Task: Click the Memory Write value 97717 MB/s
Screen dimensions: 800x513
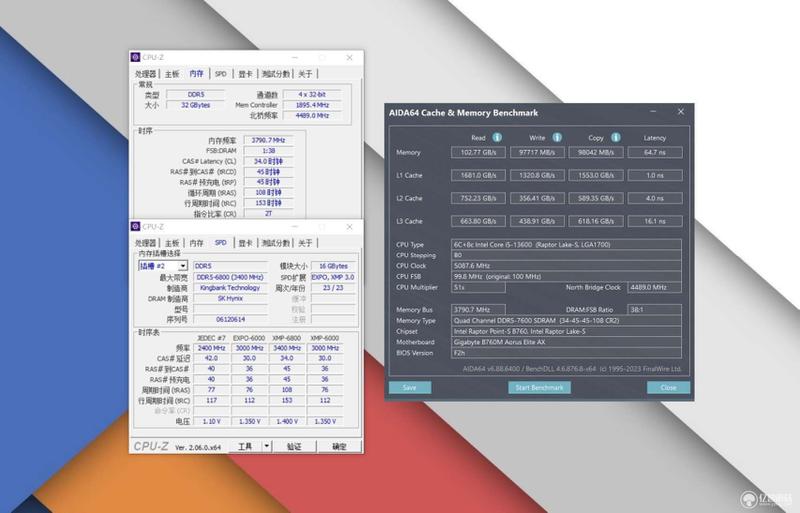Action: click(537, 152)
